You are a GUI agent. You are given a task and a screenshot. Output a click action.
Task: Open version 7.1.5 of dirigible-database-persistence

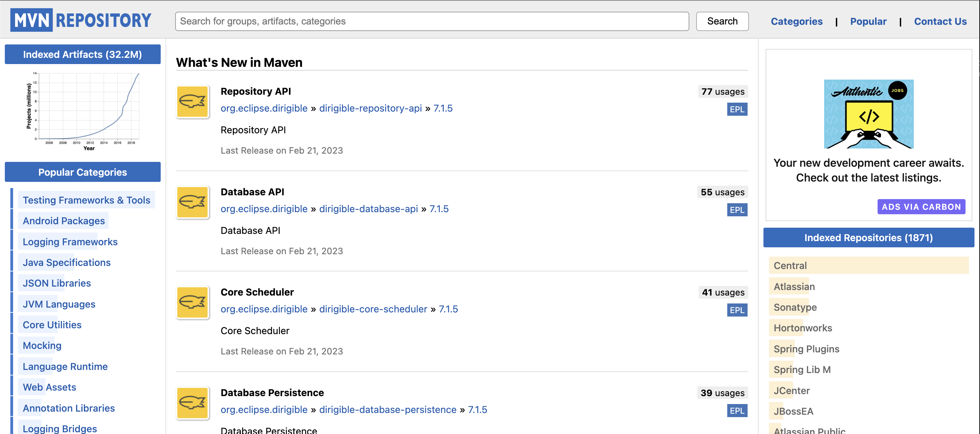pyautogui.click(x=478, y=409)
